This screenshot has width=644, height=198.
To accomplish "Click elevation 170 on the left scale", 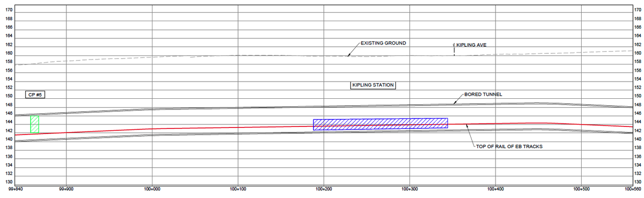I will [9, 10].
